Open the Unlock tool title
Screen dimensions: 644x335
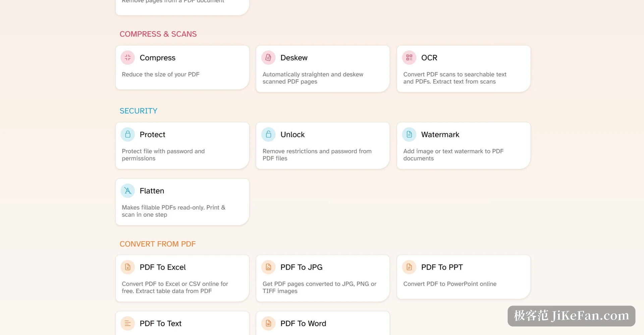coord(292,134)
